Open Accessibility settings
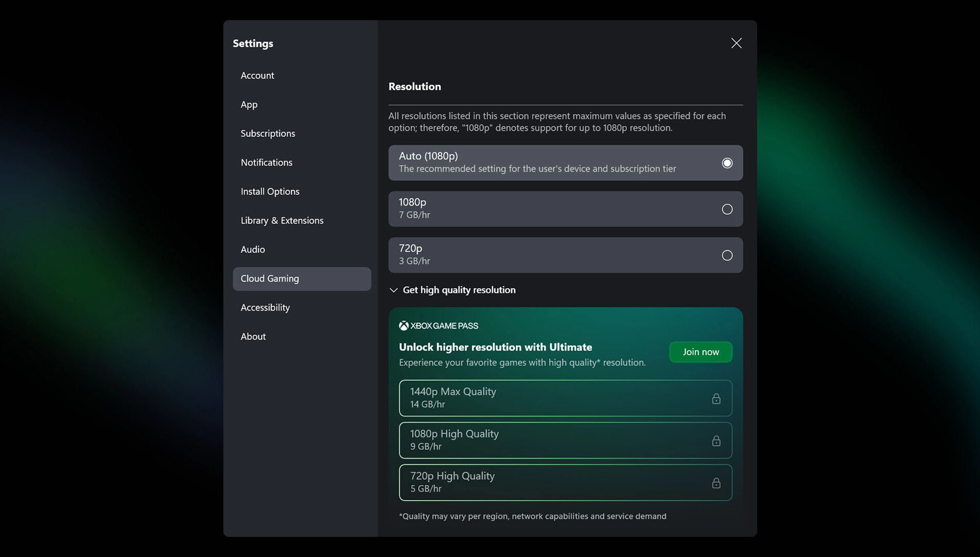This screenshot has height=557, width=980. 265,307
